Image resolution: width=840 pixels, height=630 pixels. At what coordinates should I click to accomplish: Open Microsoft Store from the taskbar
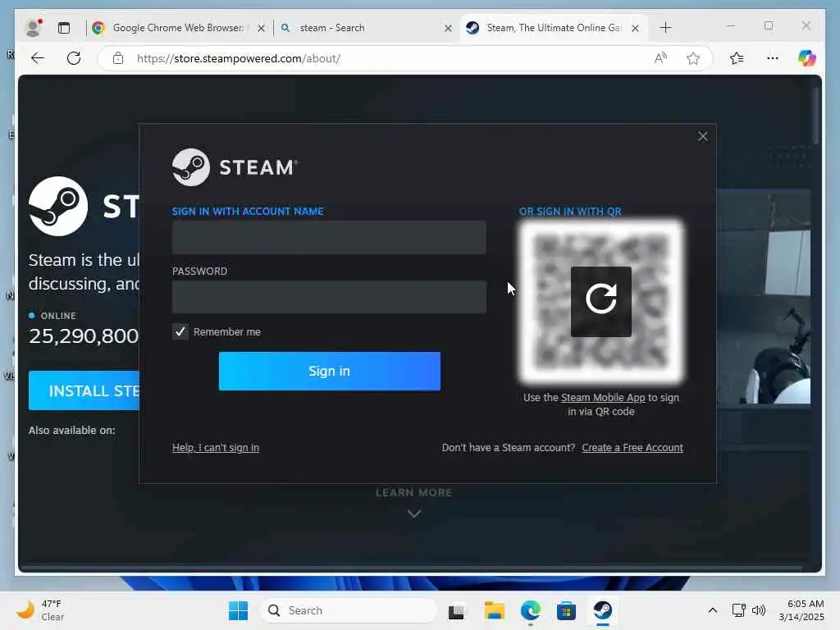tap(566, 610)
